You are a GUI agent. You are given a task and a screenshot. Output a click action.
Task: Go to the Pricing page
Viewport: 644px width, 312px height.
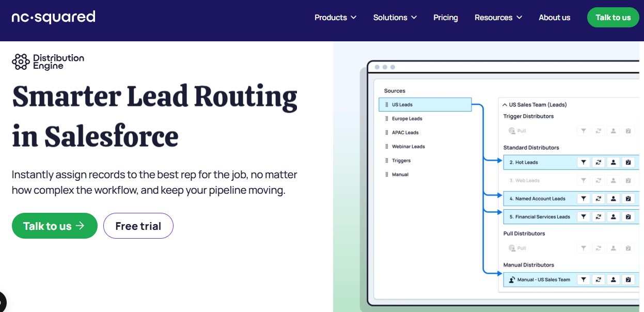coord(446,18)
